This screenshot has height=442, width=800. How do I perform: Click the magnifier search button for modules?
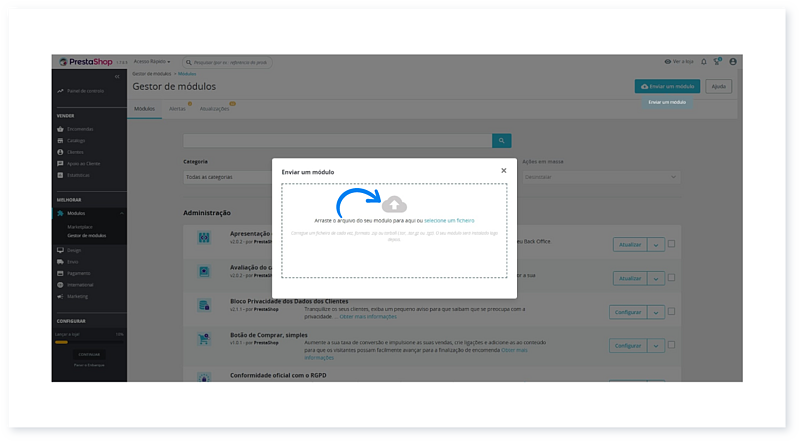[502, 141]
